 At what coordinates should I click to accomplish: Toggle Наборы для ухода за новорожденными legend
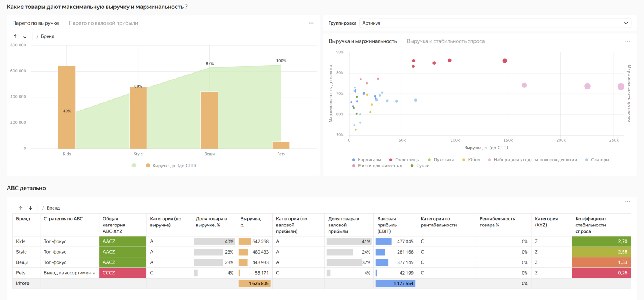(532, 160)
